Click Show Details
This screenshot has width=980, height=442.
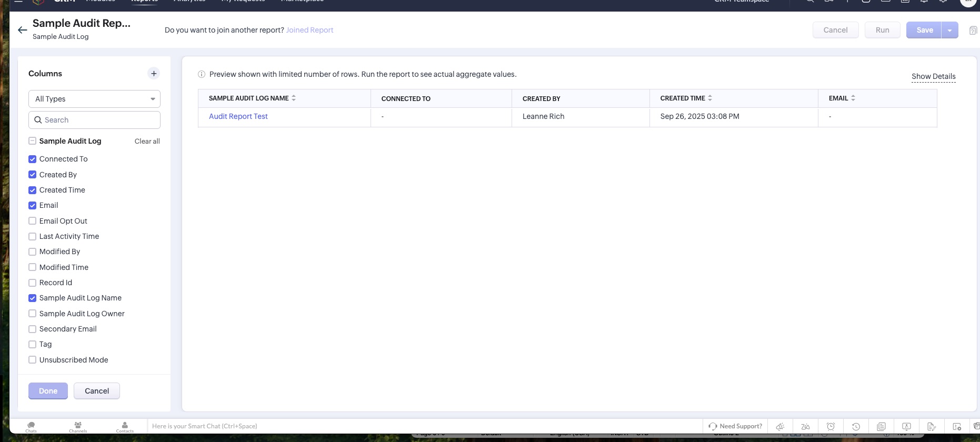point(934,76)
